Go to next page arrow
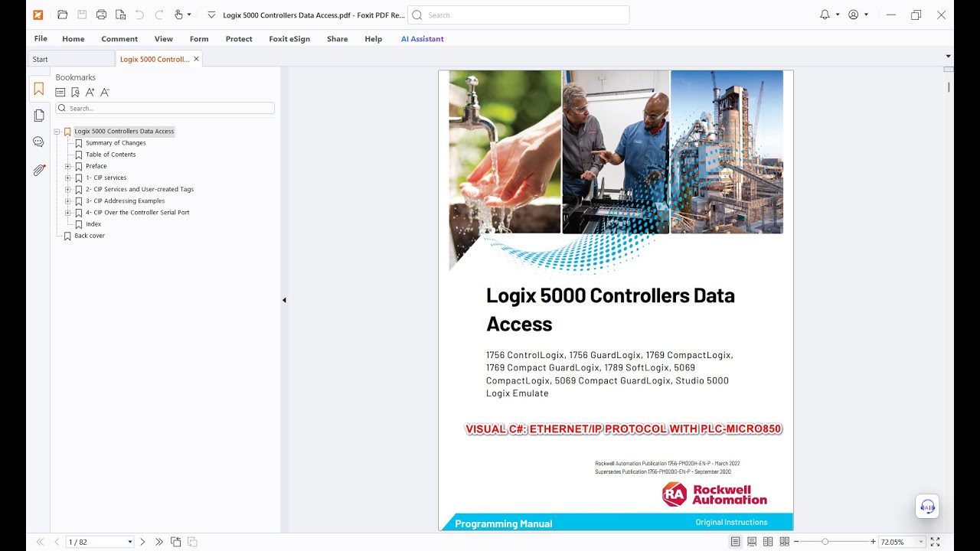The height and width of the screenshot is (551, 980). [142, 542]
